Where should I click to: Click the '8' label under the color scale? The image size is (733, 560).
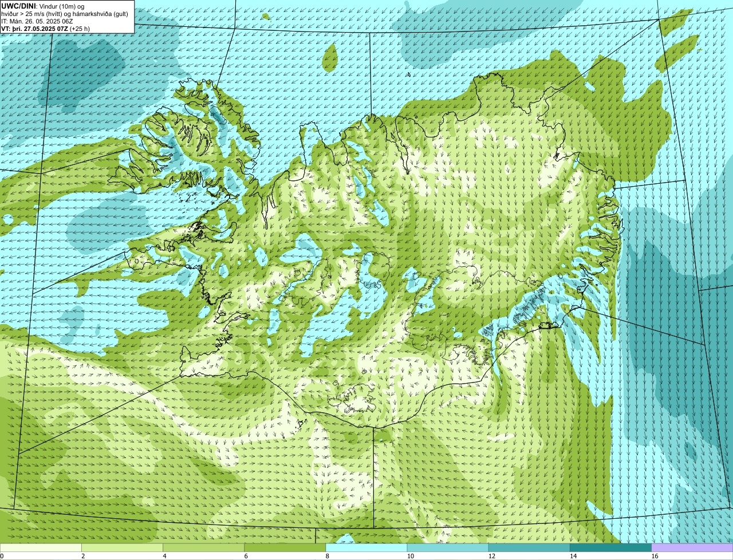328,556
